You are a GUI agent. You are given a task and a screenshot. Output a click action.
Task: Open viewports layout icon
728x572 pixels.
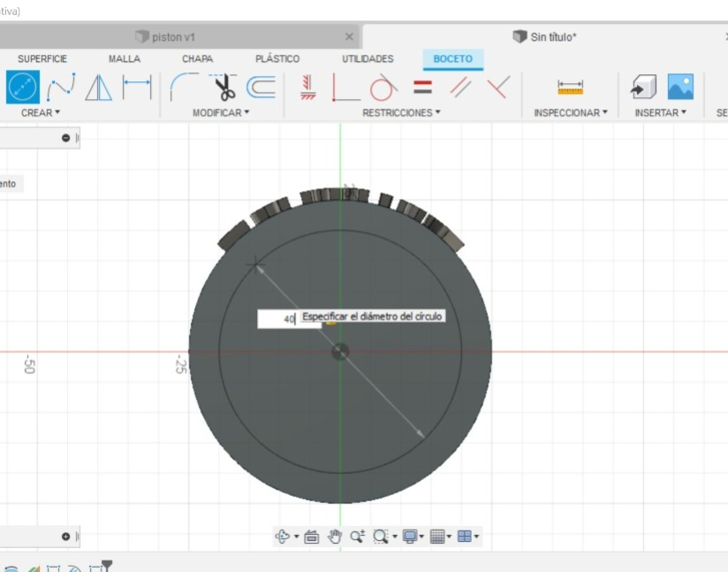tap(465, 537)
